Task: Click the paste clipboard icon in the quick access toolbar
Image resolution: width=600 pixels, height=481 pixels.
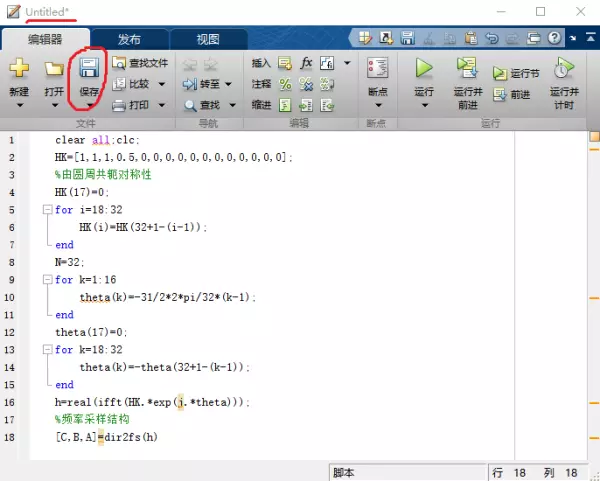Action: pos(471,38)
